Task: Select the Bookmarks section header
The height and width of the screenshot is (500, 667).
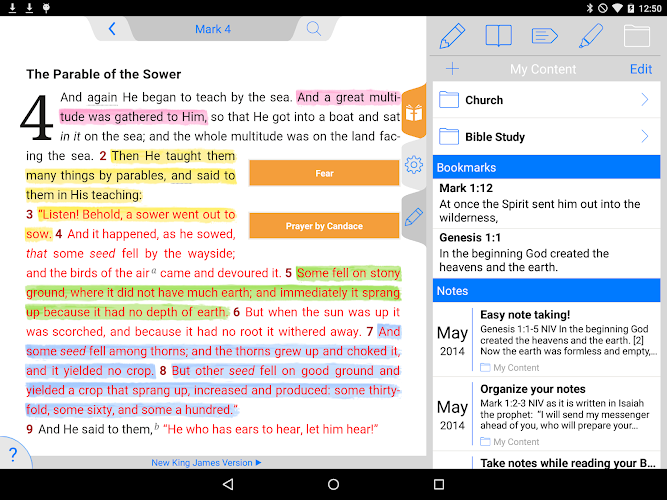Action: tap(547, 167)
